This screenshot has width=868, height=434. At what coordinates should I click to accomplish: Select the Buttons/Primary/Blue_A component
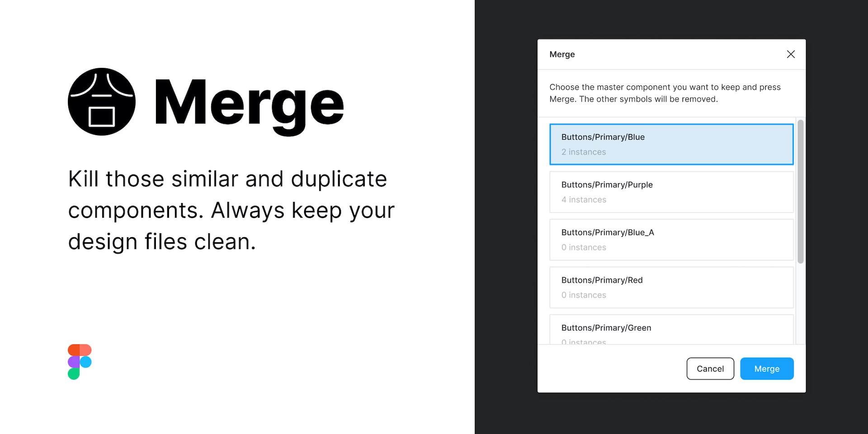[671, 240]
